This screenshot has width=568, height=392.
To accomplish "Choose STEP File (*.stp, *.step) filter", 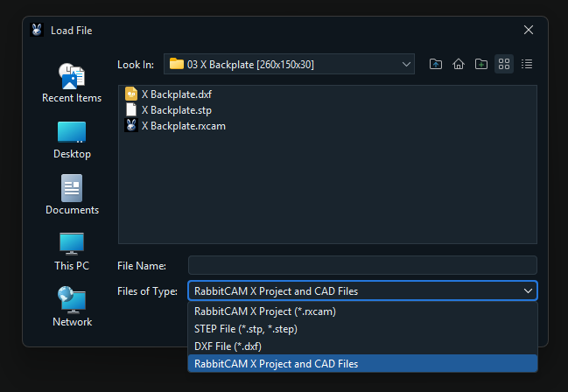I will (362, 329).
